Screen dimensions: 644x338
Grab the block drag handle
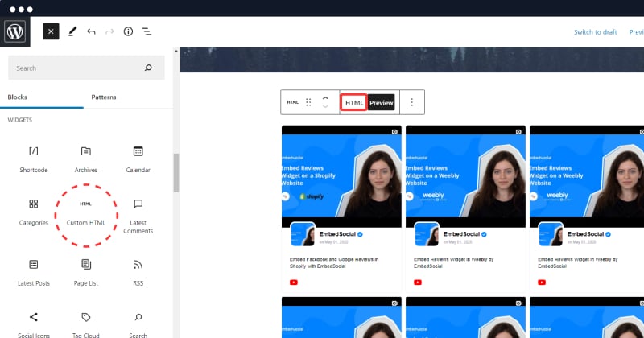point(308,102)
